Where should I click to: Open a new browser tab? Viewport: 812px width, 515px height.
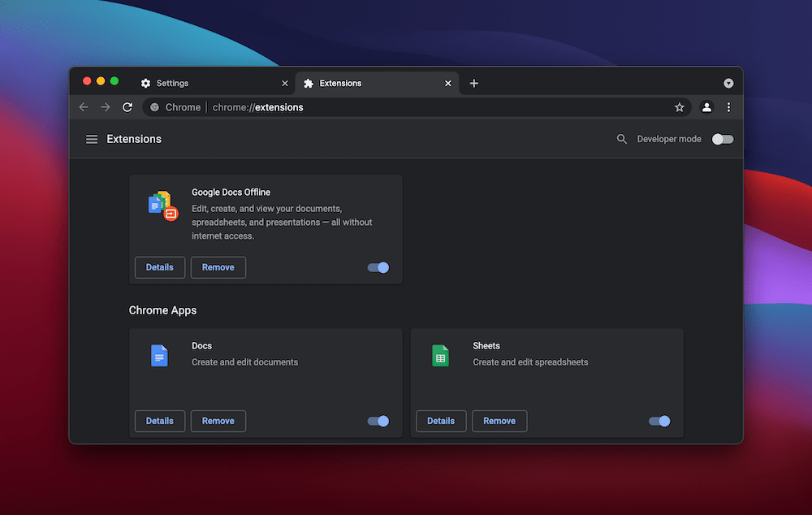[x=474, y=83]
